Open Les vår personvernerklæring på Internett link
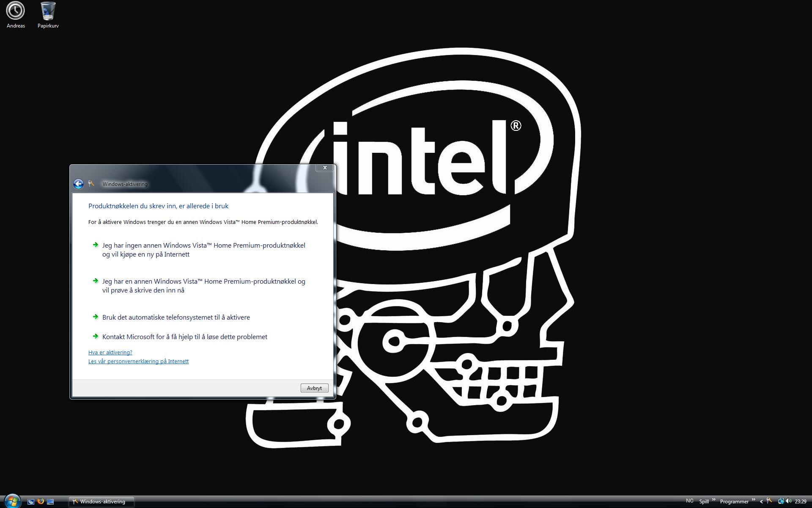This screenshot has width=812, height=508. [x=138, y=361]
